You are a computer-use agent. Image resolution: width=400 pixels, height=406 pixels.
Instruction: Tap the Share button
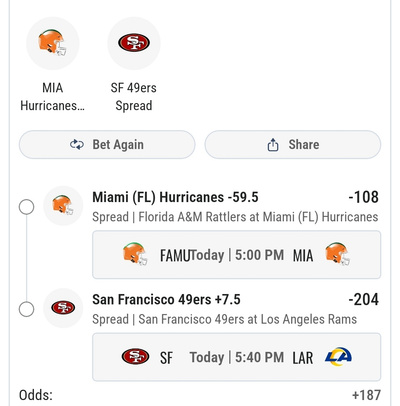293,144
